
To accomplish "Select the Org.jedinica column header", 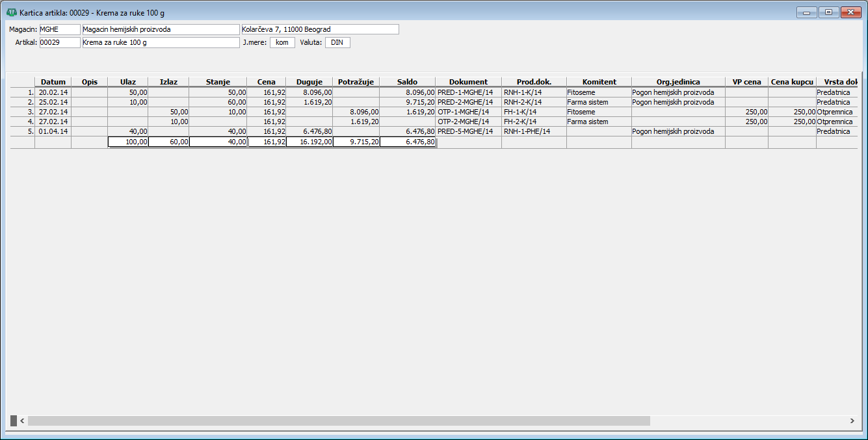I will click(x=678, y=82).
